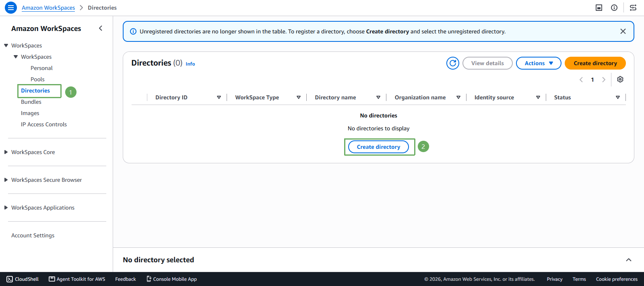Go to previous page of directories

coord(581,80)
